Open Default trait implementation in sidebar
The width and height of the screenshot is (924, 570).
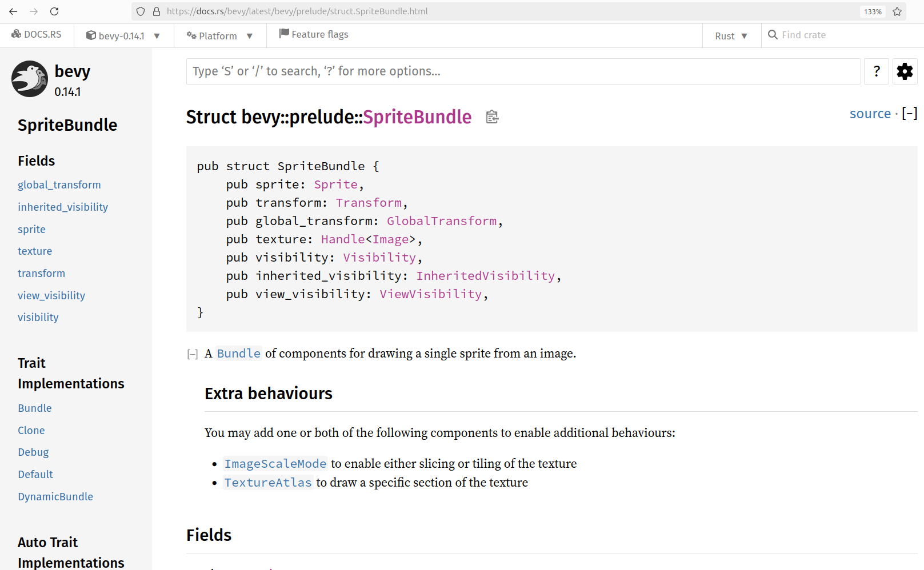pos(35,474)
